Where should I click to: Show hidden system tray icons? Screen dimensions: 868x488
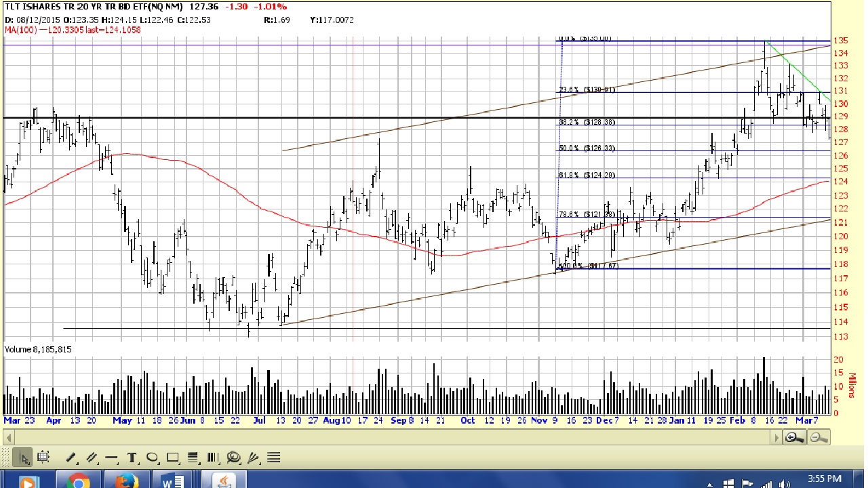(x=710, y=485)
